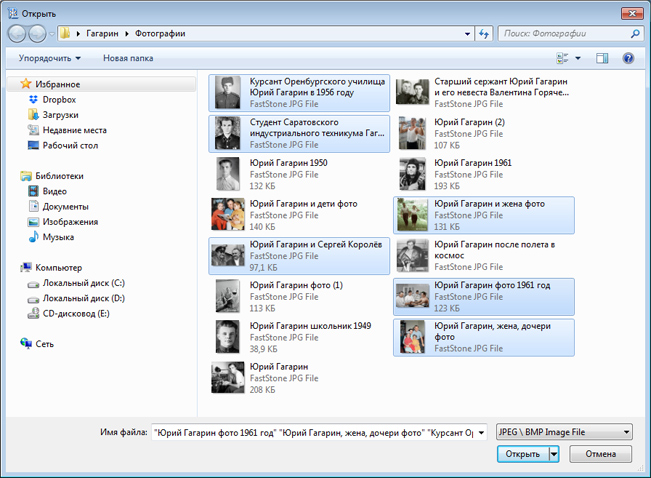The width and height of the screenshot is (651, 478).
Task: Open the view mode dropdown arrow
Action: [x=578, y=58]
